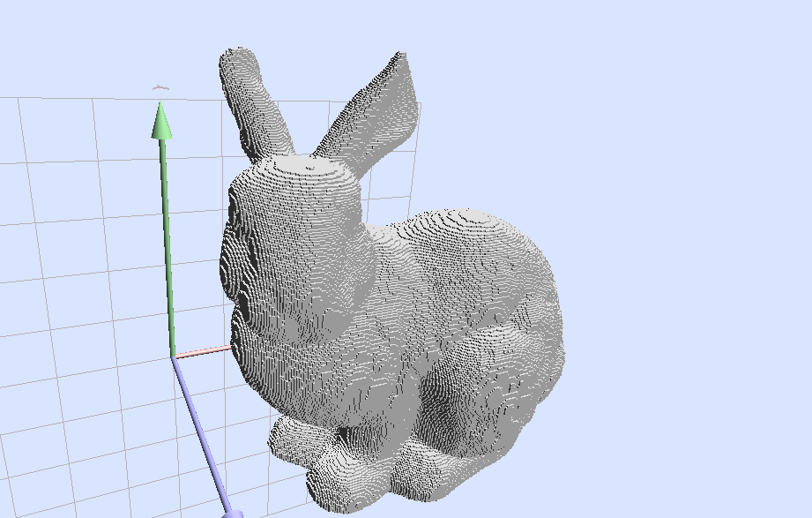This screenshot has height=518, width=812.
Task: Click the blue Z-axis arrow shaft
Action: click(x=201, y=434)
